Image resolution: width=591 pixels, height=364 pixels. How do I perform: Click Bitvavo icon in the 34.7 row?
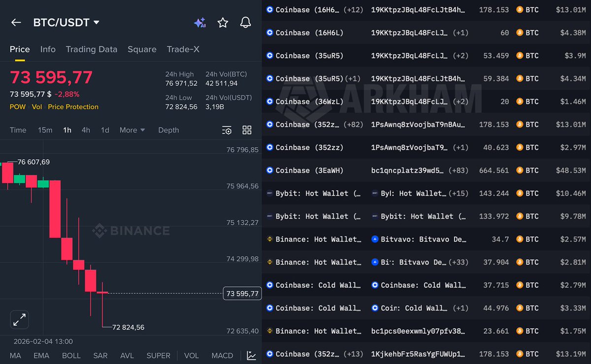(375, 239)
